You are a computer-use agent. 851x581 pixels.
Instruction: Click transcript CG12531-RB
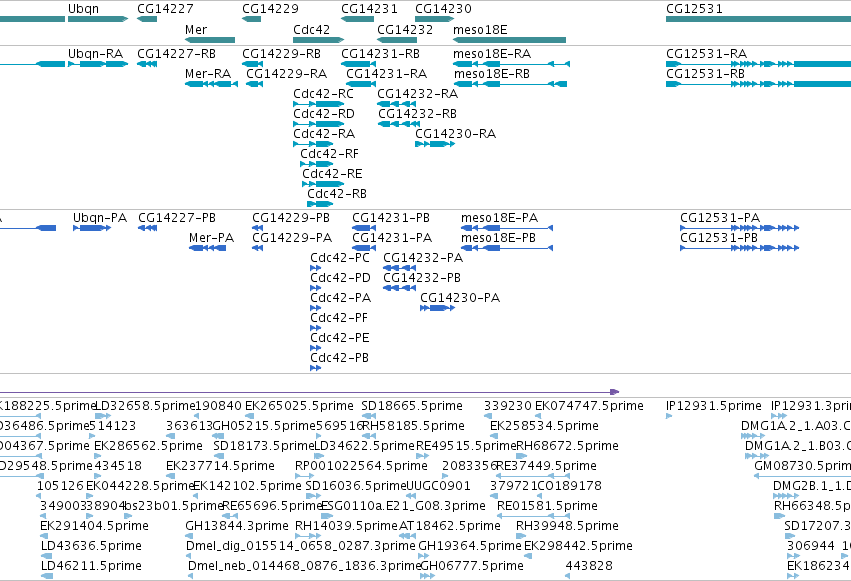758,84
